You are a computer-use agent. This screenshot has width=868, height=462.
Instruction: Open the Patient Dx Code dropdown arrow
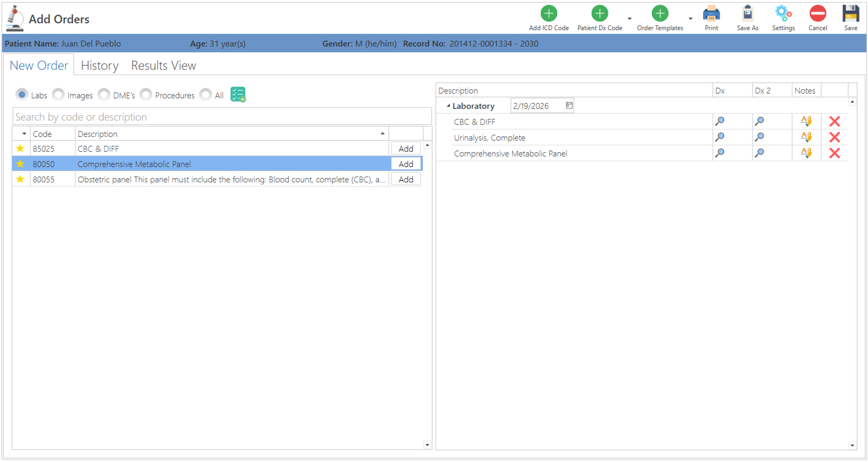629,19
